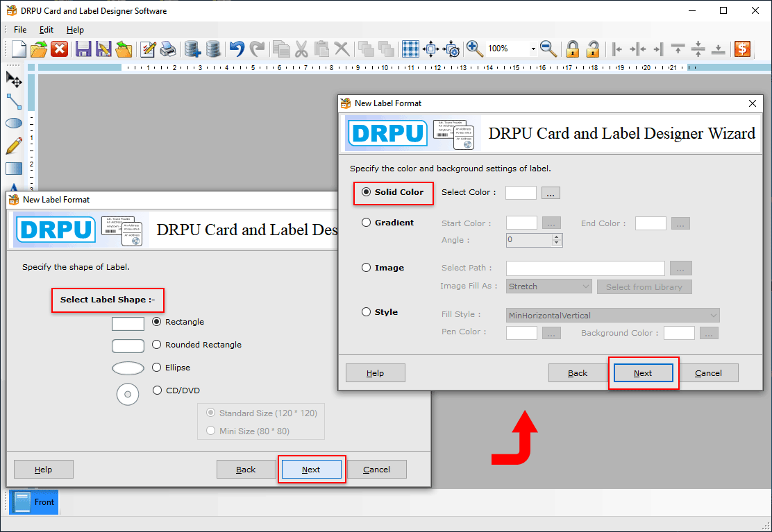Select the Pencil tool in left toolbox
The height and width of the screenshot is (532, 772).
tap(14, 146)
